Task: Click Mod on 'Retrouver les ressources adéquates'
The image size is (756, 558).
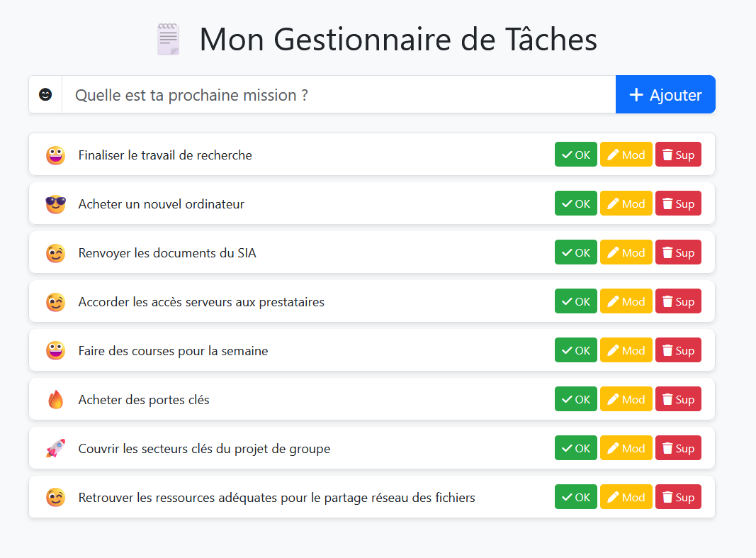Action: [626, 496]
